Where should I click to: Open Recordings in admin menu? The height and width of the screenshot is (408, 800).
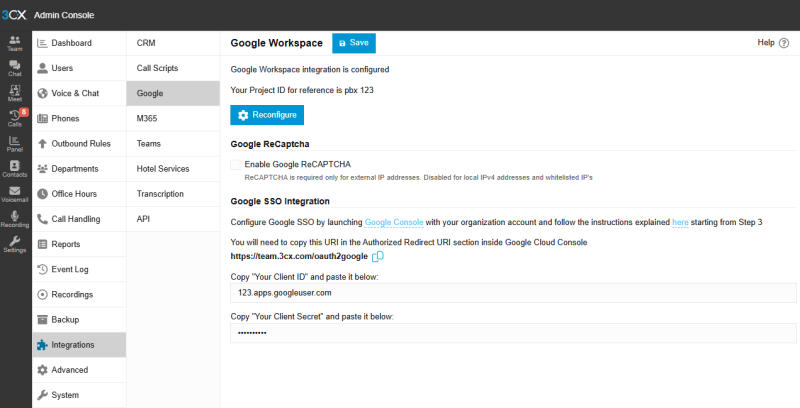79,294
